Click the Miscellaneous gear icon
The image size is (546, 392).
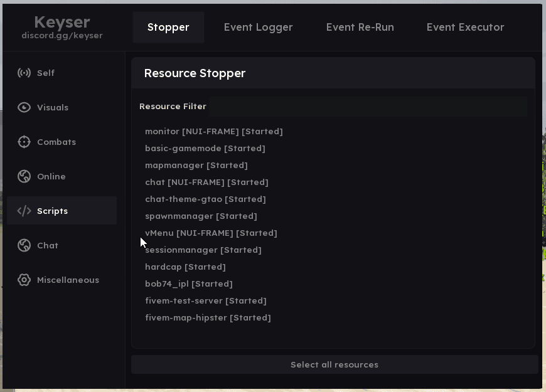point(24,280)
